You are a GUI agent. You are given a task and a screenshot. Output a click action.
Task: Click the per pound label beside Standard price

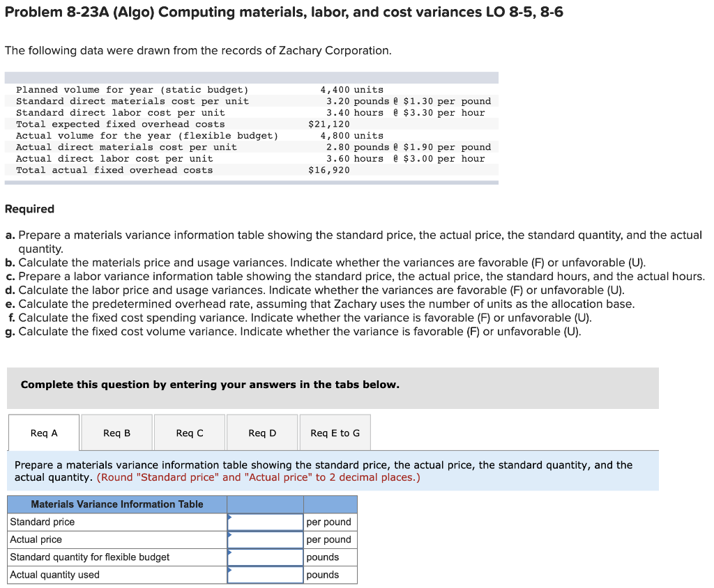329,522
